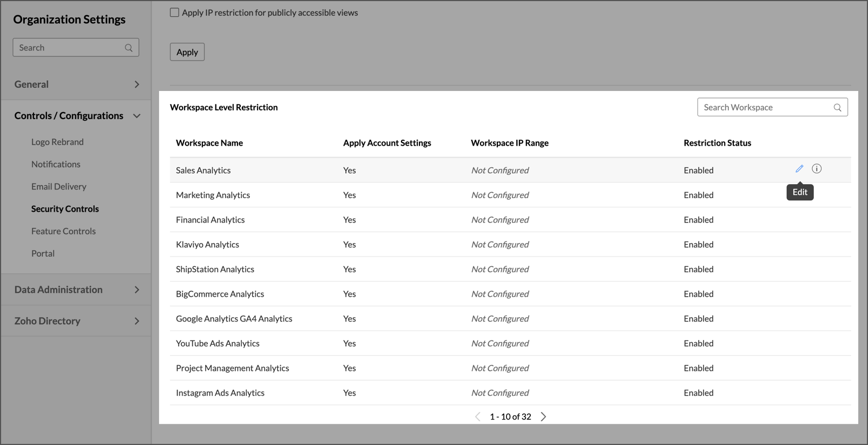This screenshot has width=868, height=445.
Task: Click the Workspace Level Restriction heading
Action: coord(223,107)
